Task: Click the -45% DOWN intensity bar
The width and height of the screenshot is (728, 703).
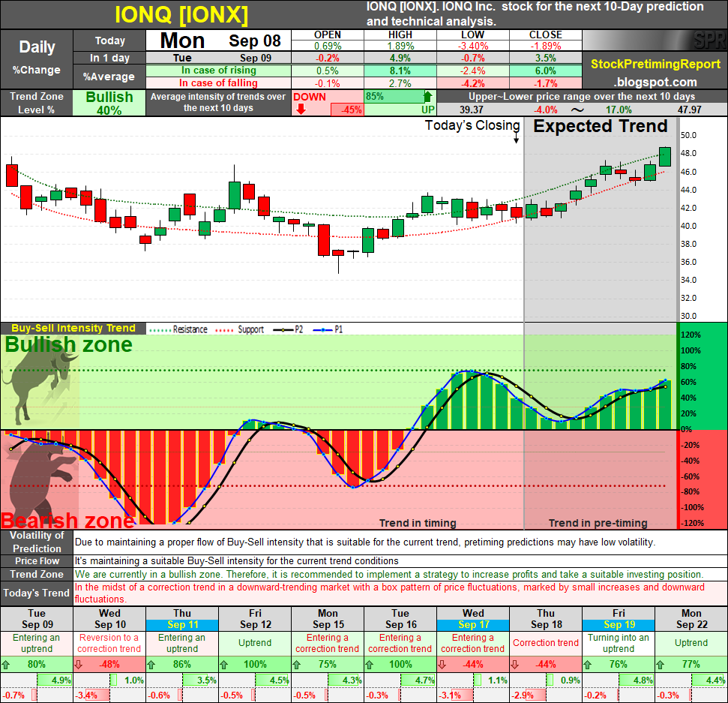Action: tap(347, 110)
